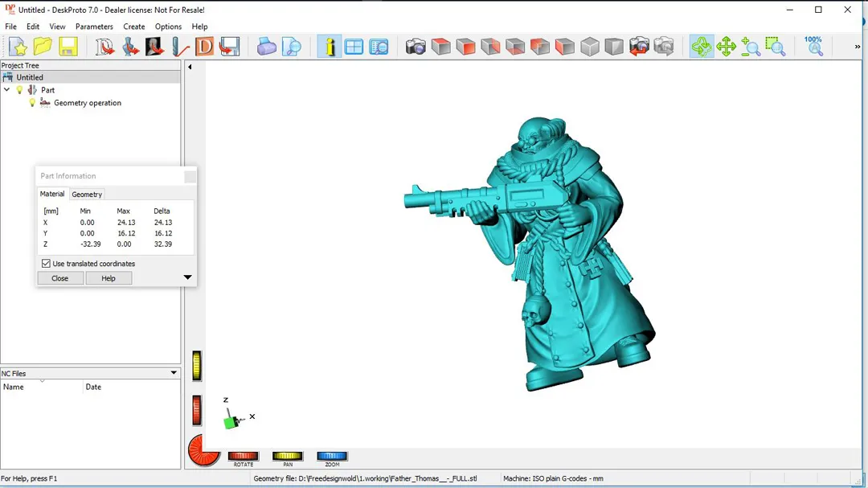Click the yellow vertical pan thumbwheel
Viewport: 868px width, 488px height.
197,366
